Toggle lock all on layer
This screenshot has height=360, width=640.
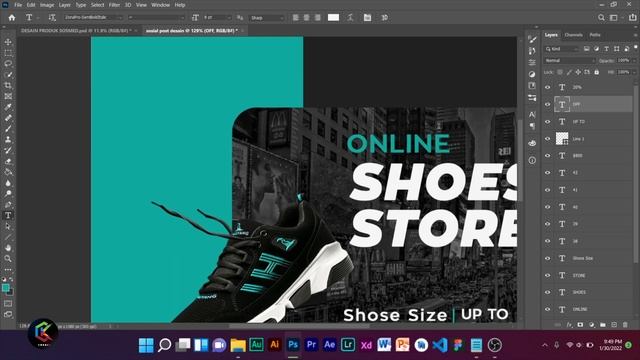coord(597,72)
